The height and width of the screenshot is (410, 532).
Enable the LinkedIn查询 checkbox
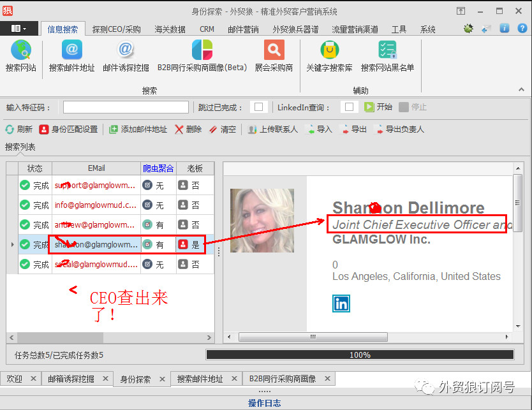point(349,107)
